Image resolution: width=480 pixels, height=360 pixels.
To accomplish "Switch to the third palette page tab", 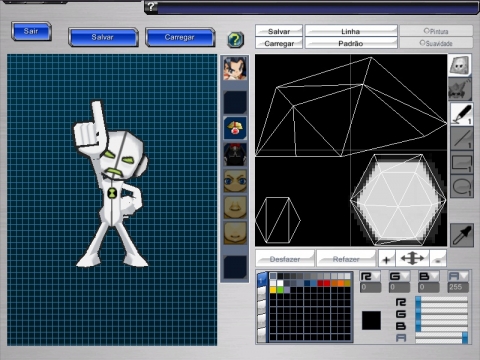I will pos(262,307).
